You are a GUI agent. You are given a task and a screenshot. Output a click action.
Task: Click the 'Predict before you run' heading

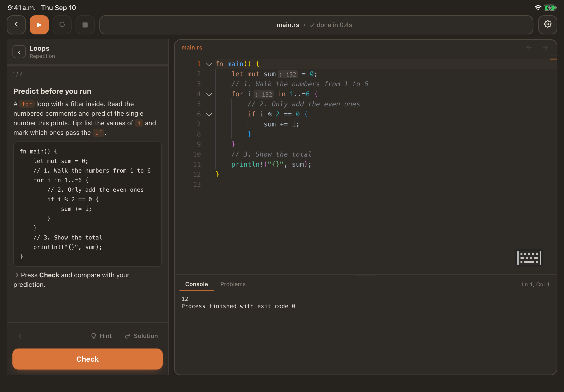[x=52, y=91]
